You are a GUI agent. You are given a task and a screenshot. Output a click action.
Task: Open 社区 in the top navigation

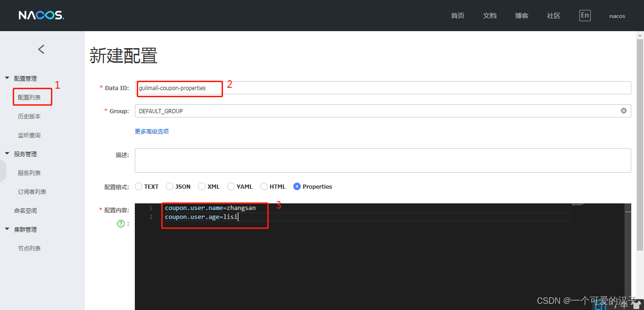554,16
